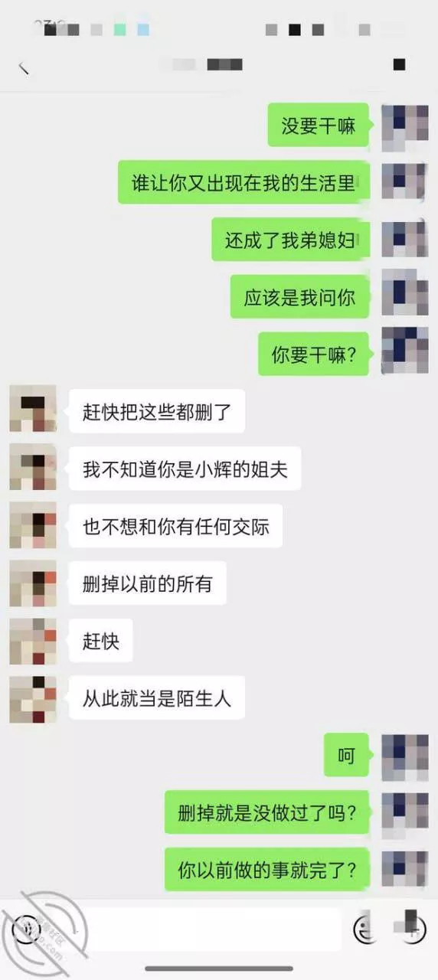The width and height of the screenshot is (438, 980).
Task: Open the emoji picker icon
Action: (x=364, y=929)
